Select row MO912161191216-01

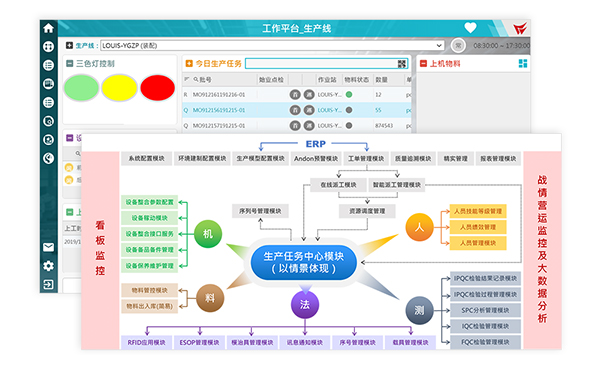(x=297, y=95)
